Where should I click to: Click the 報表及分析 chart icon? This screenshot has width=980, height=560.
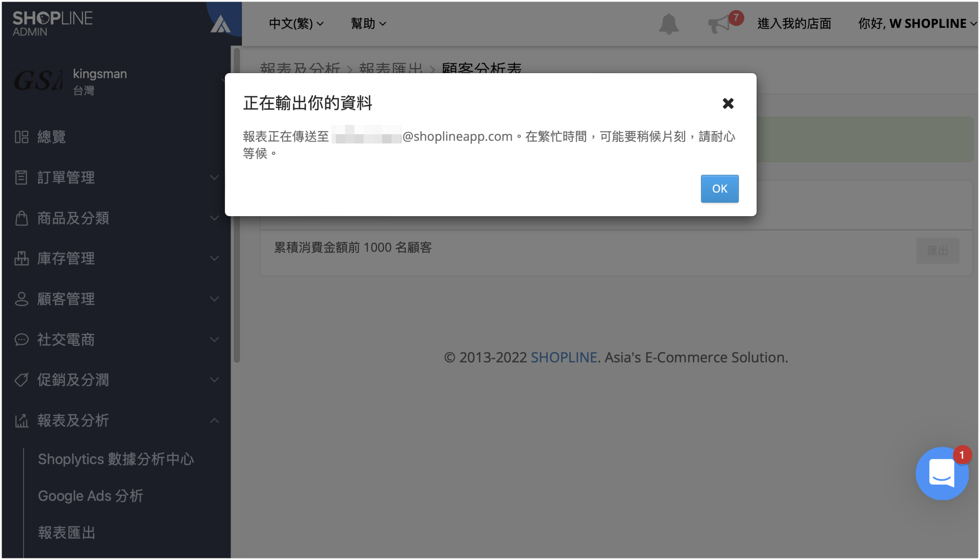pos(21,420)
